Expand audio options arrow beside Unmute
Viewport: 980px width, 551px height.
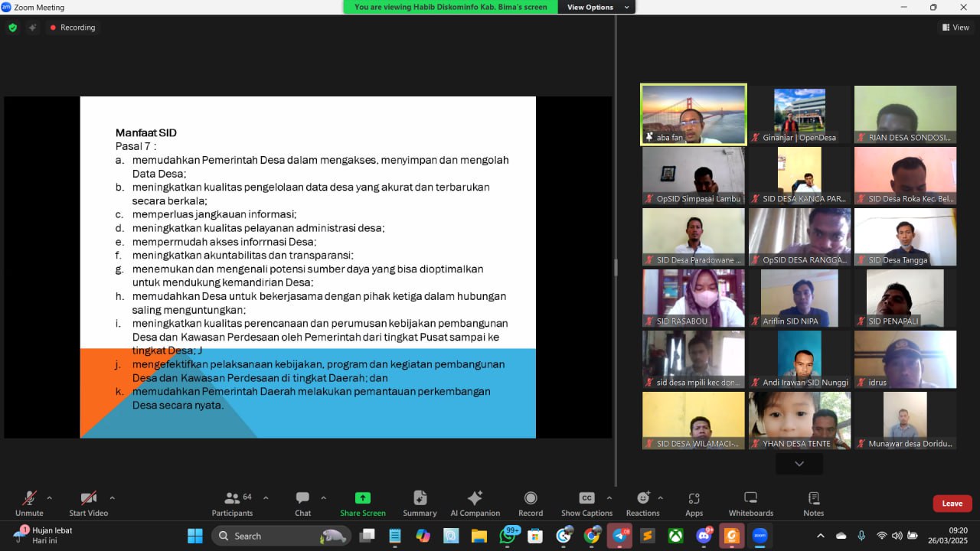50,497
